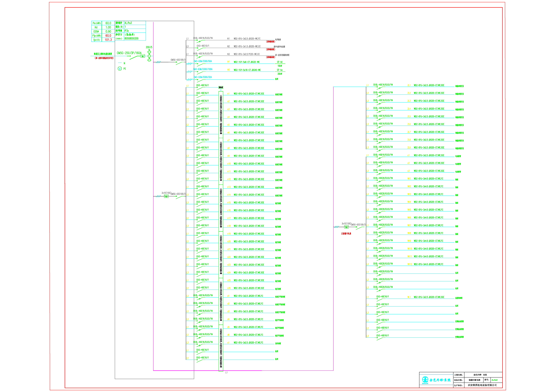Select the 800X800X200 dimension text
Screen dimensions: 555x392
[131, 38]
